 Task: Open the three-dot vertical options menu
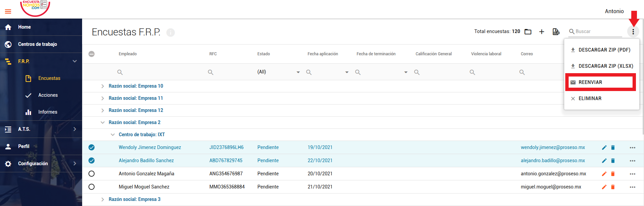pos(633,32)
